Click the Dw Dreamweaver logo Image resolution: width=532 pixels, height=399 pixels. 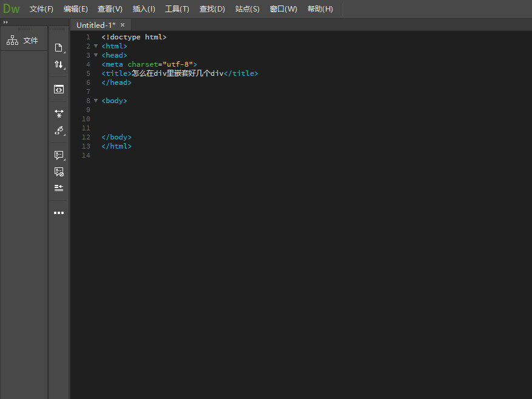point(11,9)
